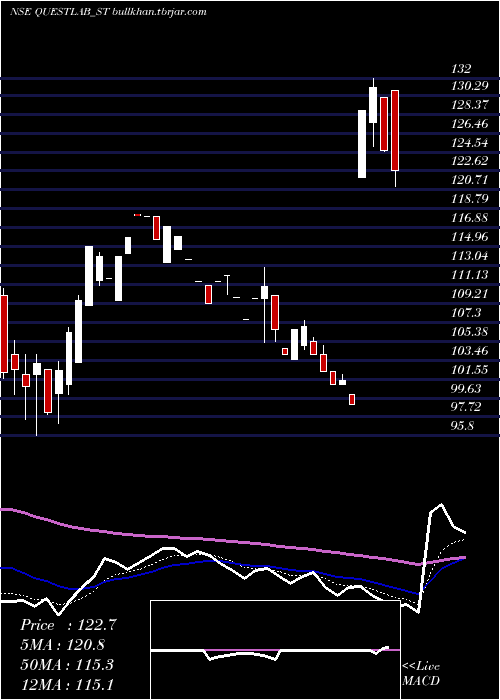Click the 99.63 price axis label
The image size is (500, 700).
(x=467, y=389)
